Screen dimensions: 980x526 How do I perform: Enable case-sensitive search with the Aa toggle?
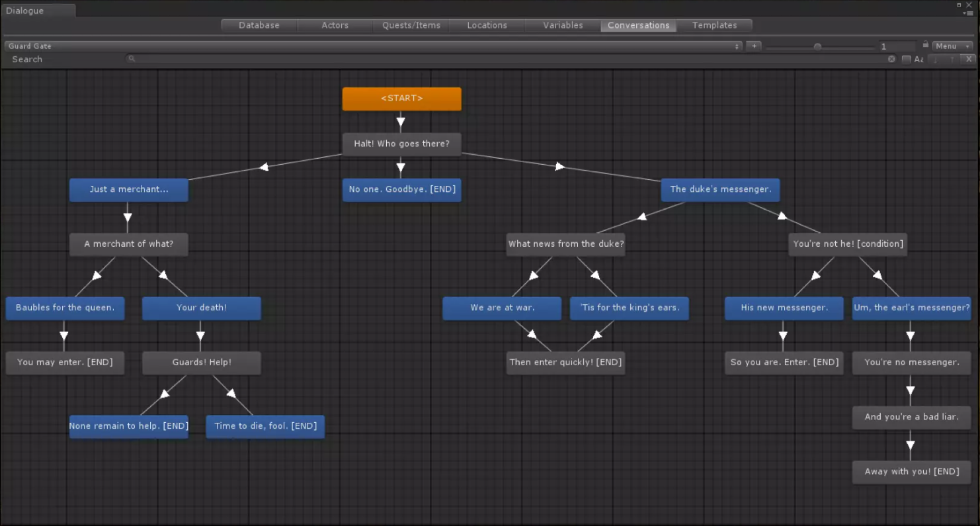(919, 59)
